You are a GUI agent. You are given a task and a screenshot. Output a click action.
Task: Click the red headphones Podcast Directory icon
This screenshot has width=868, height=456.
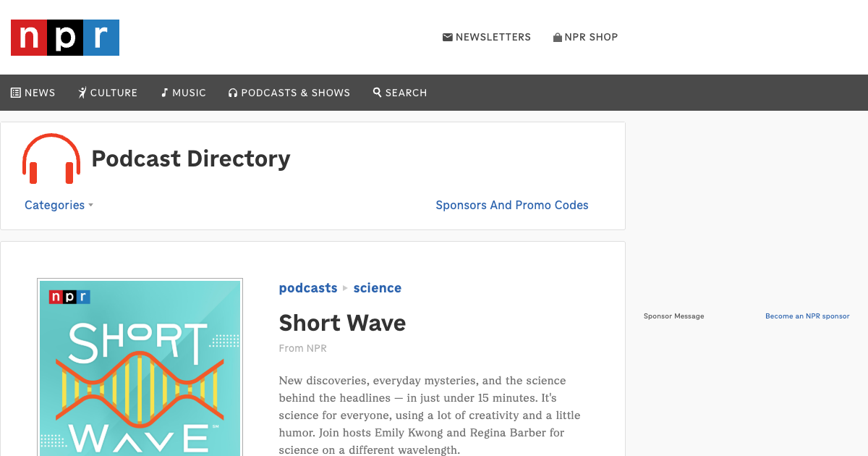50,158
